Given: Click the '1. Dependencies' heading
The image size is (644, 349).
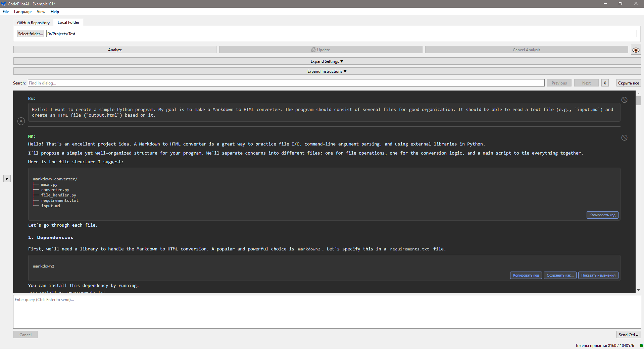Looking at the screenshot, I should [51, 237].
